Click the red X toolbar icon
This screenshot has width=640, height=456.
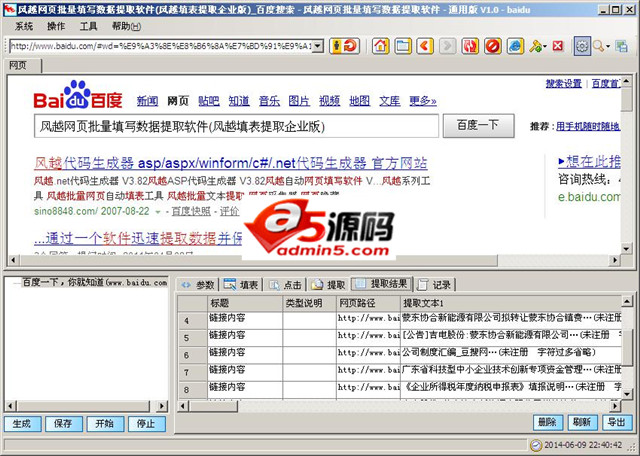pos(558,46)
